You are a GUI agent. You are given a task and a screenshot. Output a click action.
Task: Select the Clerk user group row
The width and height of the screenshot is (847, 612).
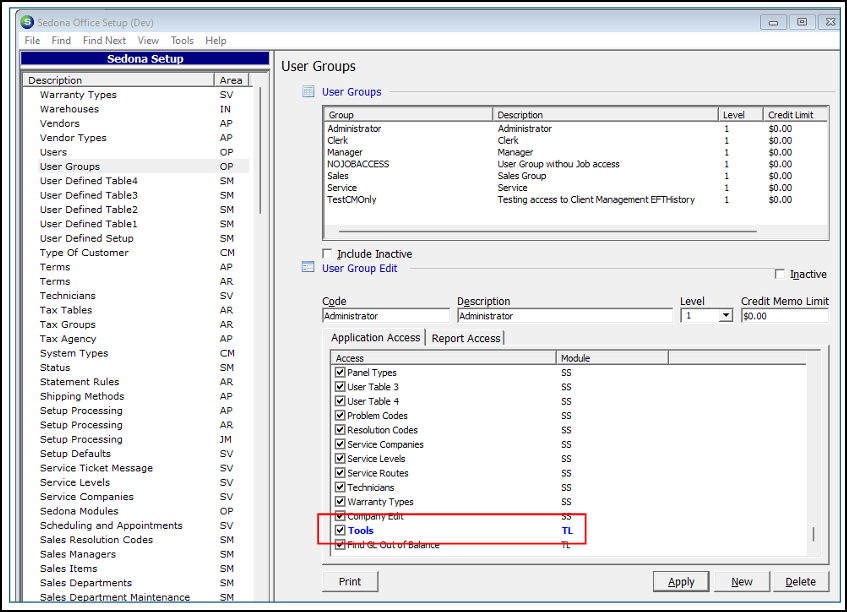(x=575, y=140)
